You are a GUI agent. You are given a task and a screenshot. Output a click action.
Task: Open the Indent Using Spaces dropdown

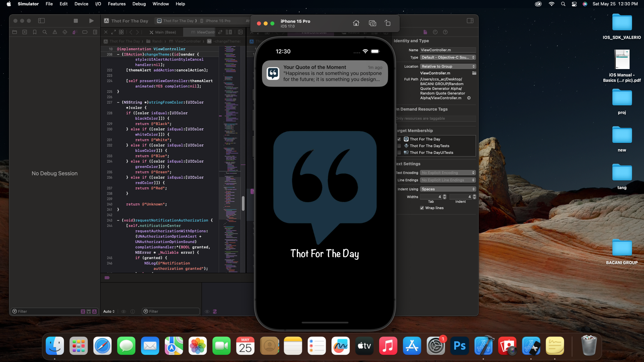tap(448, 189)
